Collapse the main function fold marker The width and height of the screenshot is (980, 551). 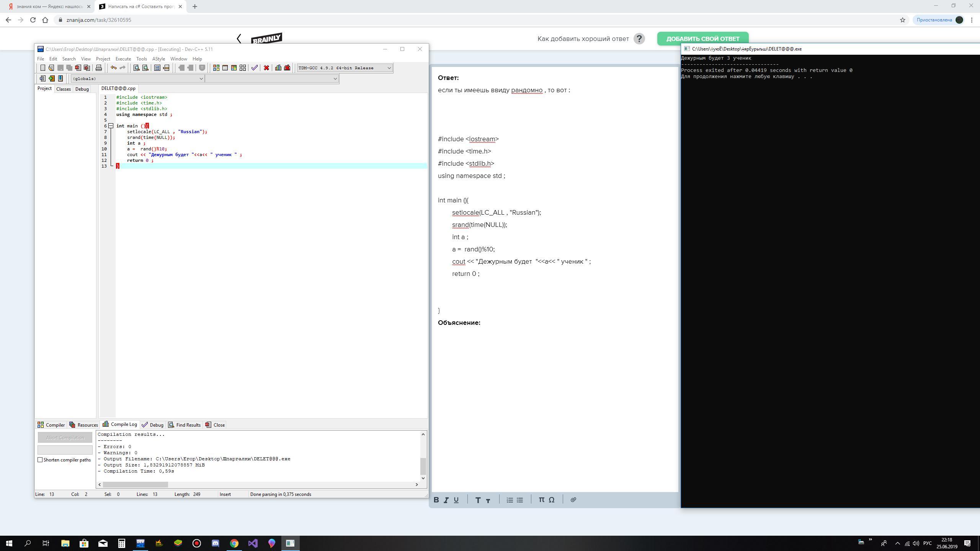(x=111, y=126)
